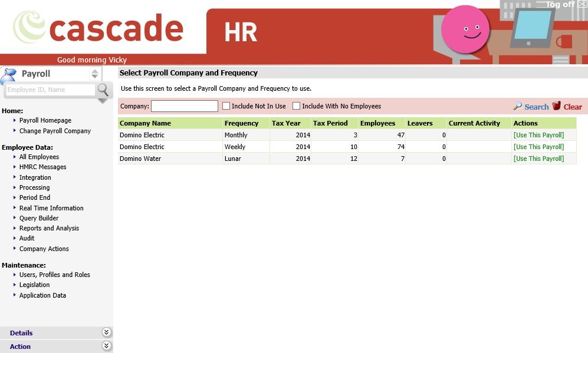Click the Search magnifier icon in filter bar
This screenshot has width=588, height=366.
[517, 106]
